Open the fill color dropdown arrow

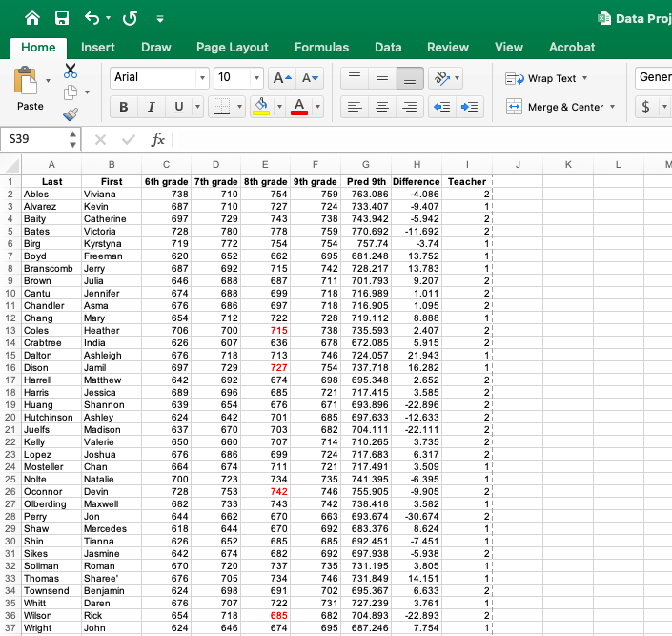[279, 107]
